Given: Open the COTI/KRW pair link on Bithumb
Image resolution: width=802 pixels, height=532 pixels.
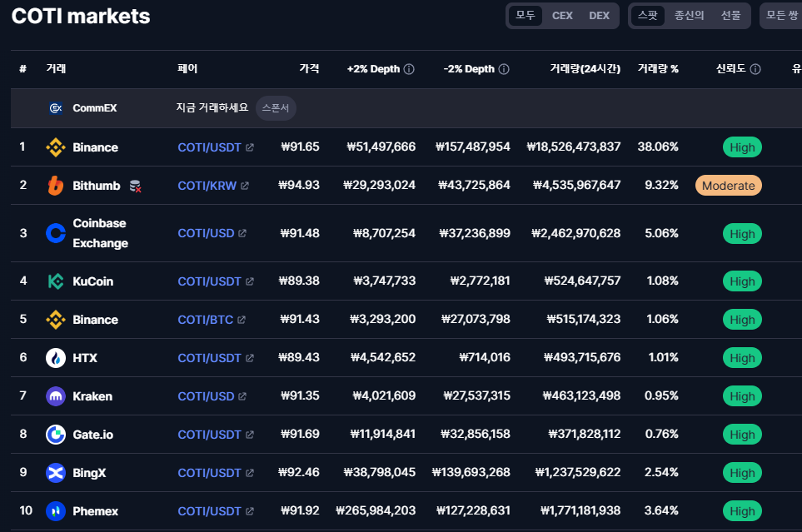Looking at the screenshot, I should point(207,186).
